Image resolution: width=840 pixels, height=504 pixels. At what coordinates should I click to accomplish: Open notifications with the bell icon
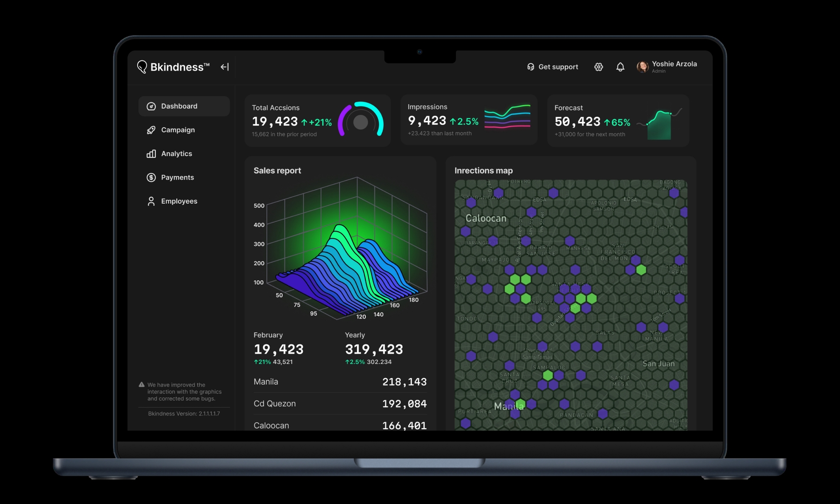click(x=620, y=67)
